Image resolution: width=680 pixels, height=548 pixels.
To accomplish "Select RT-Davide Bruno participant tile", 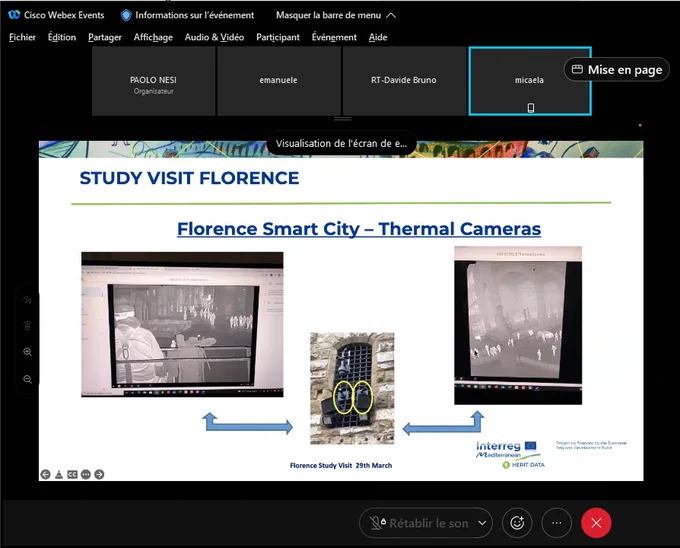I will [x=404, y=81].
